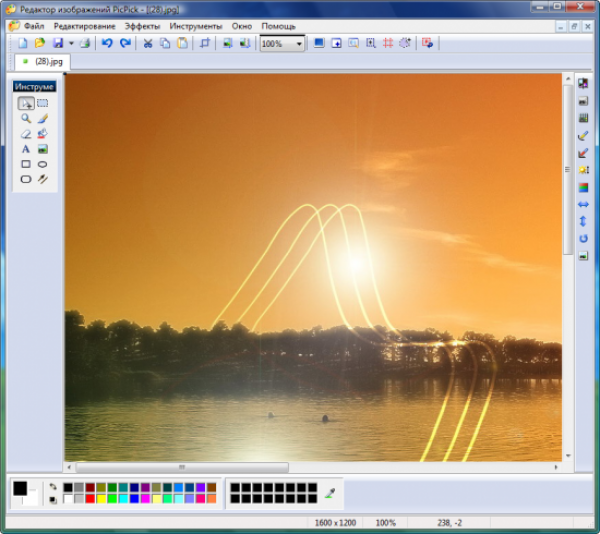Open the Файл menu
600x534 pixels.
click(x=34, y=26)
